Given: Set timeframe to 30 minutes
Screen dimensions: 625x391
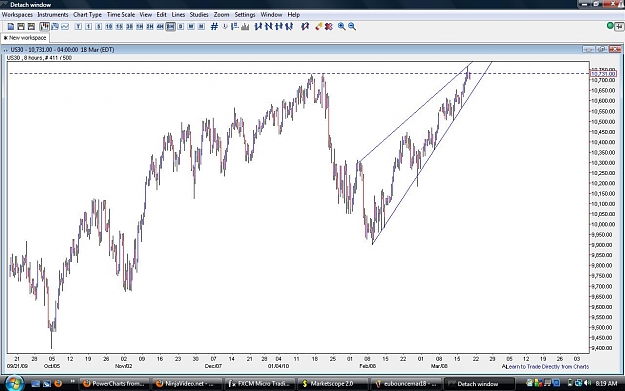Looking at the screenshot, I should coord(129,27).
